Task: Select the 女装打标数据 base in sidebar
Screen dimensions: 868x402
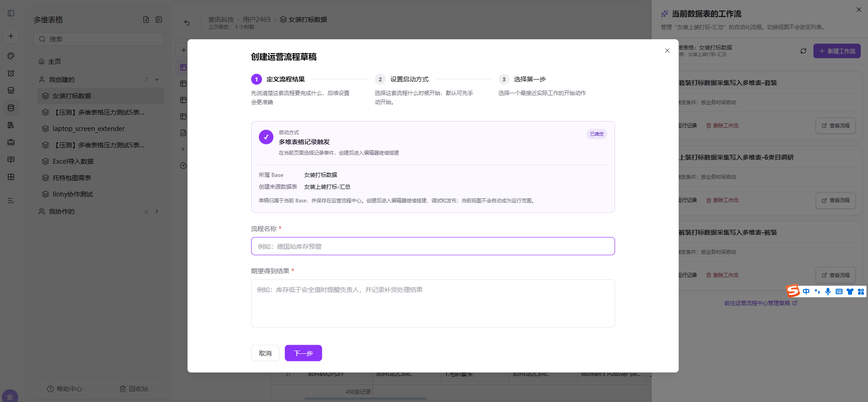Action: pyautogui.click(x=101, y=96)
